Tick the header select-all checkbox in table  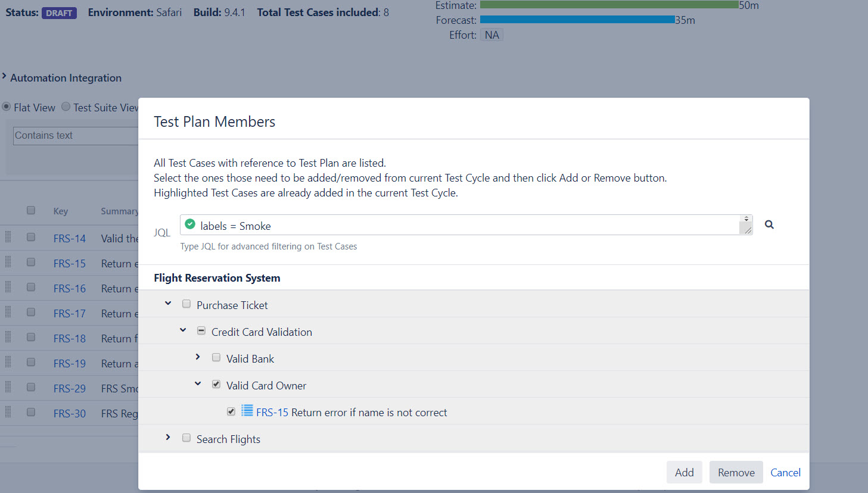(31, 210)
